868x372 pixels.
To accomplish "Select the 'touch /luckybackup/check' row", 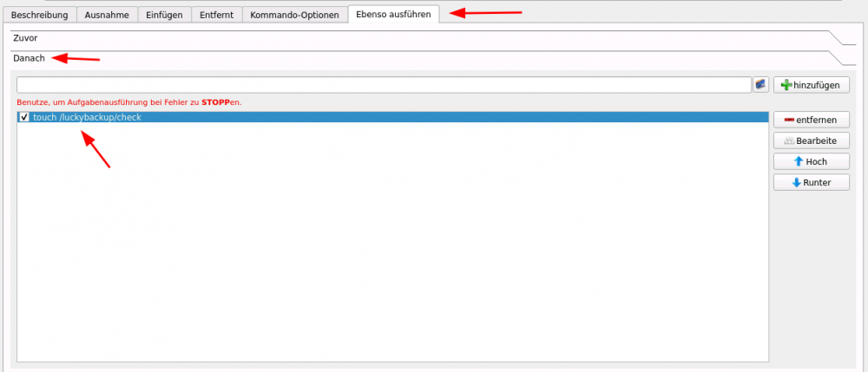I will (392, 117).
